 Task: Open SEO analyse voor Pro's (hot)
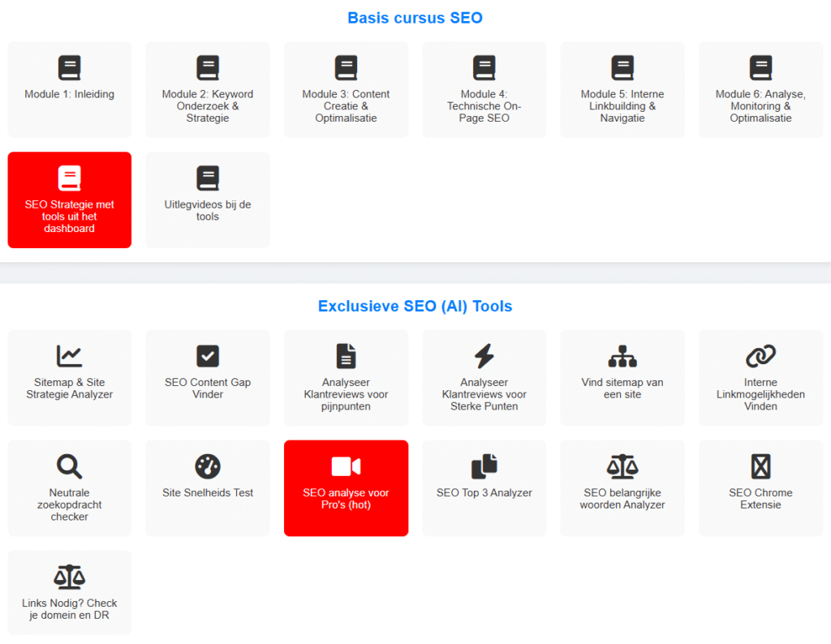coord(346,487)
